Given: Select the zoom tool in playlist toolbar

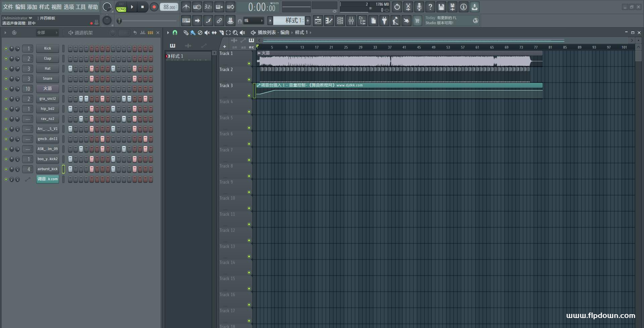Looking at the screenshot, I should click(235, 32).
